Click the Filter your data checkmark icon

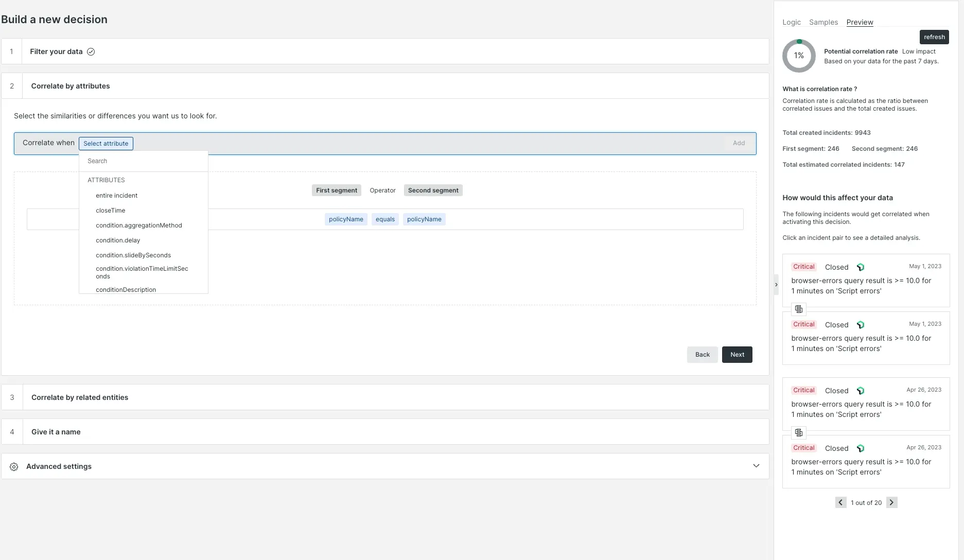pos(91,51)
